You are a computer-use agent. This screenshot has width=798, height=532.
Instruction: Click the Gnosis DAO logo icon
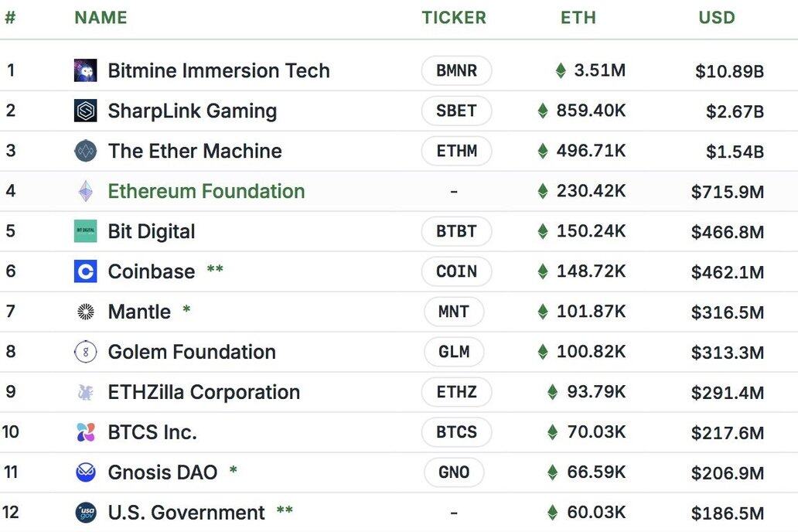[85, 472]
